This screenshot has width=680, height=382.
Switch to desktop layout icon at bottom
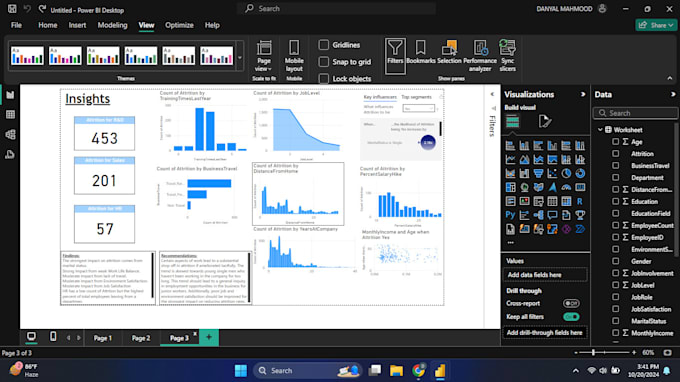(x=31, y=336)
